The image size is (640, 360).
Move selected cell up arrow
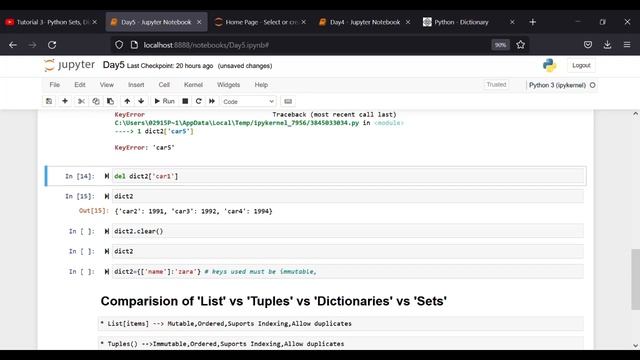[x=127, y=101]
